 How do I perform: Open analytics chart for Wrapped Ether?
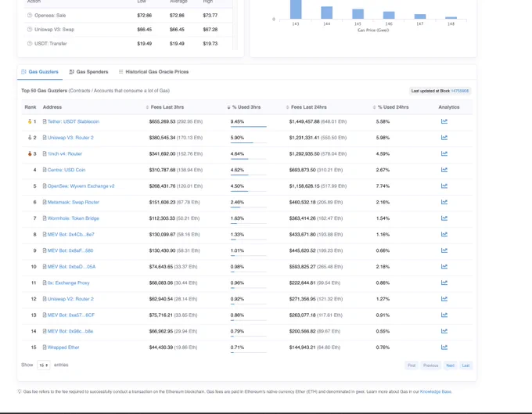point(444,347)
